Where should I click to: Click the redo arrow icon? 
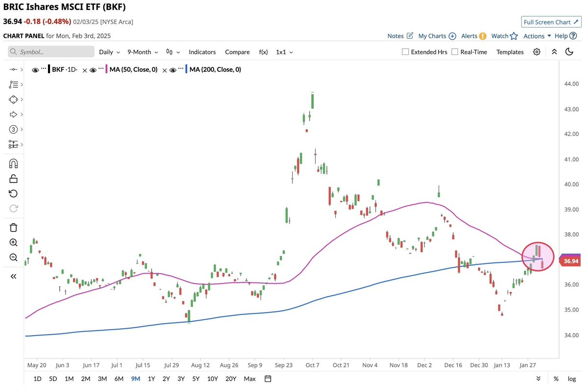click(x=13, y=208)
